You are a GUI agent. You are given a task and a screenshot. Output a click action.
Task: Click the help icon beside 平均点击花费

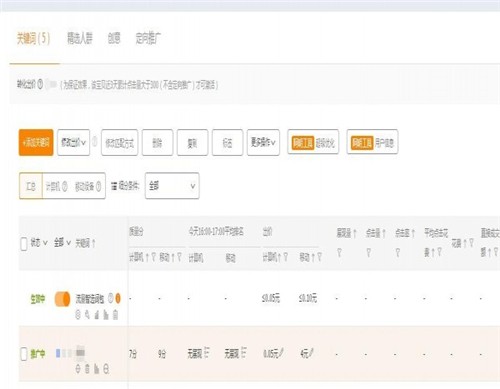439,252
